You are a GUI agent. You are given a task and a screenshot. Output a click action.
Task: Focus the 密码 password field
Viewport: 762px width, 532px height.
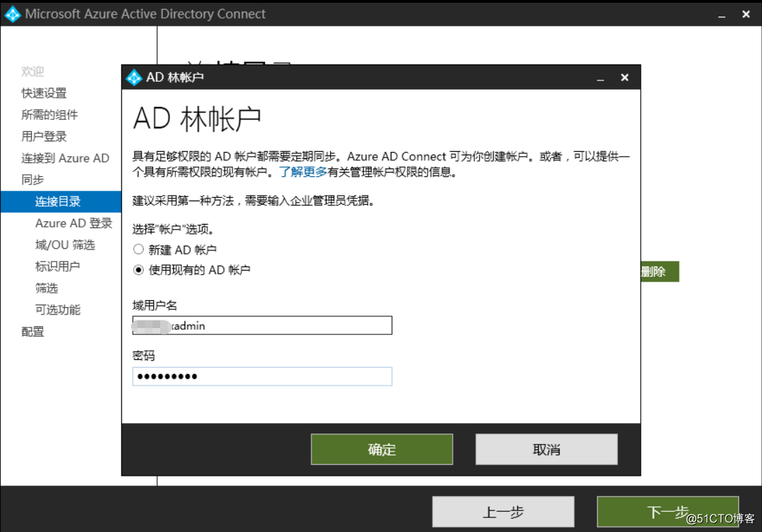tap(262, 377)
